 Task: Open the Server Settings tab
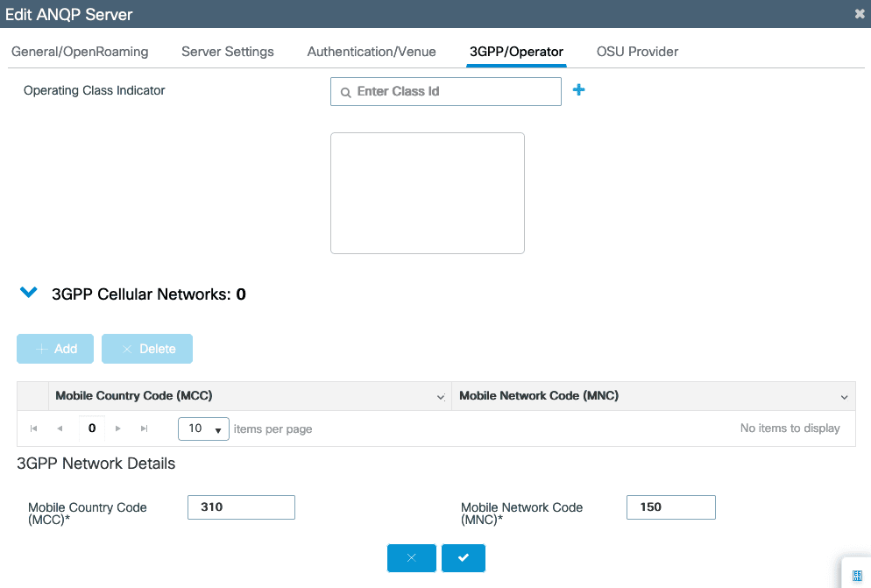[228, 52]
